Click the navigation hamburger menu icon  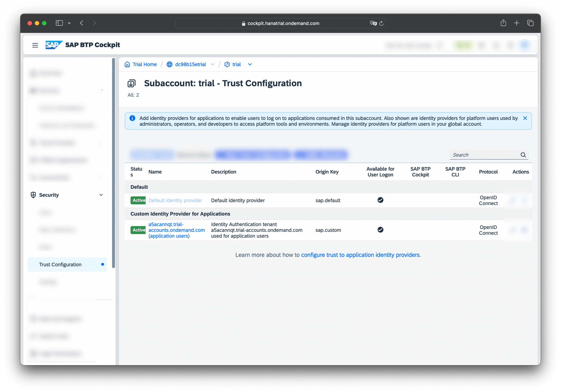coord(35,45)
